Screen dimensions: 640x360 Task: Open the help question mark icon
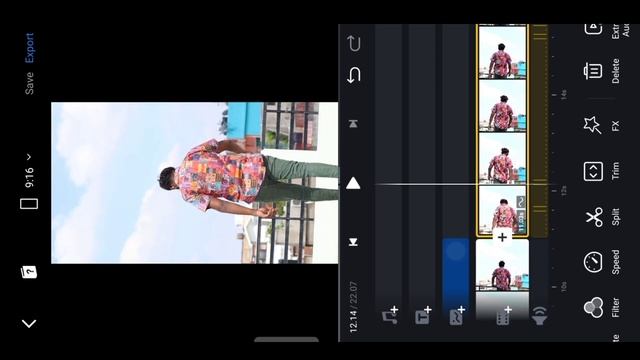pos(29,272)
